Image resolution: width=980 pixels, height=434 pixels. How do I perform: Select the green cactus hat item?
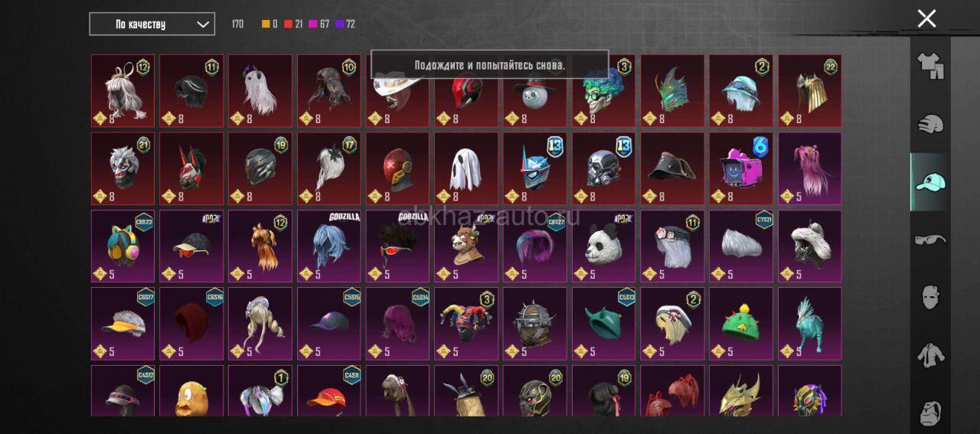tap(741, 324)
